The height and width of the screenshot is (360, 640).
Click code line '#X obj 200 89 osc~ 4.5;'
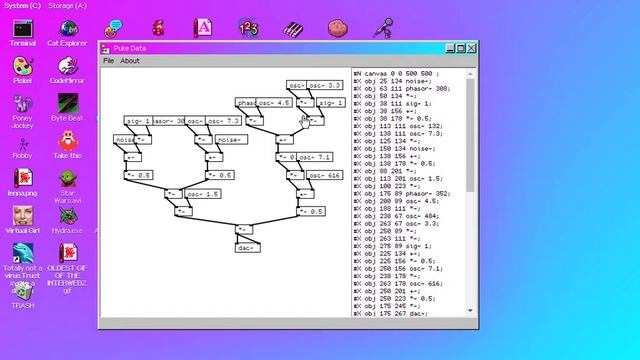[x=396, y=201]
